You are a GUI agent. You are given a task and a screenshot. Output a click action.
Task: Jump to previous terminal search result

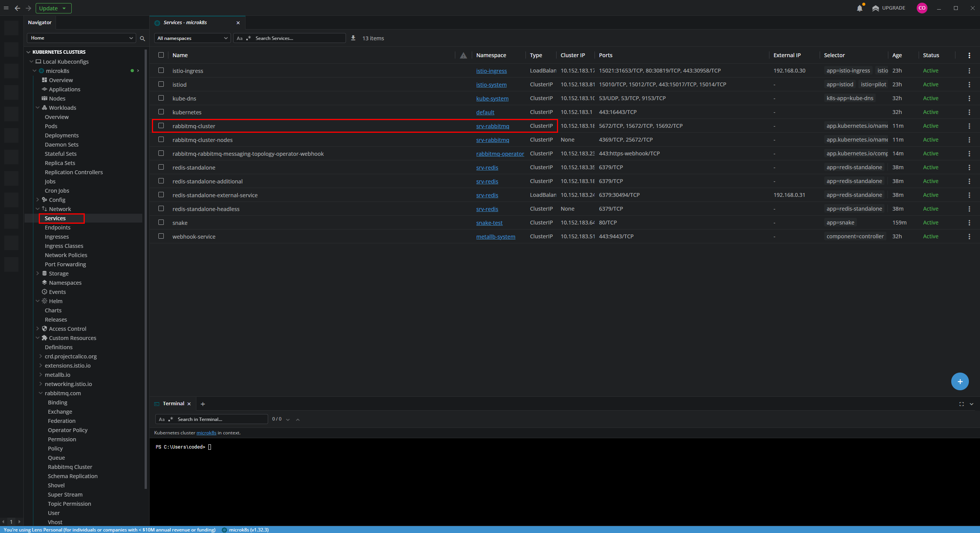point(298,419)
